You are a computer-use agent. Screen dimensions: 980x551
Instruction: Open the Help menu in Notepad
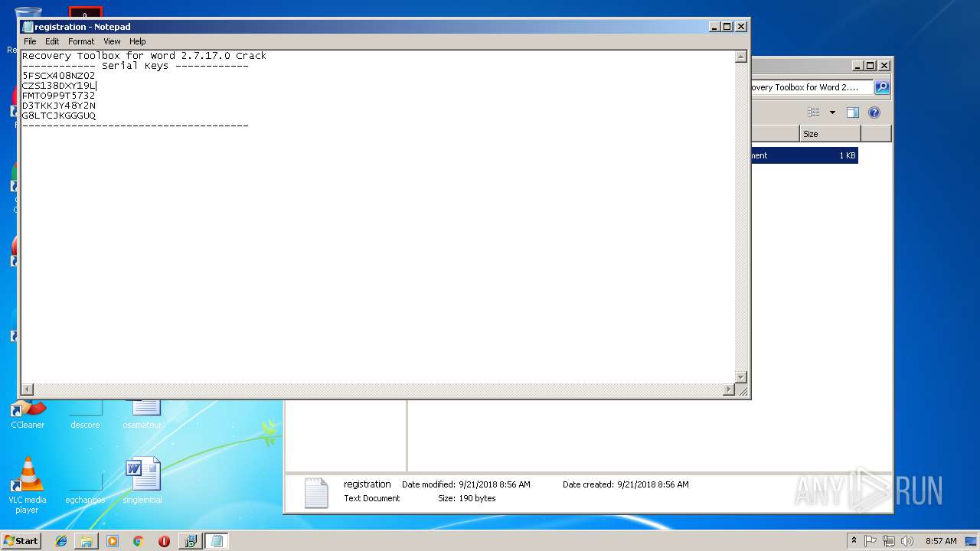(137, 41)
